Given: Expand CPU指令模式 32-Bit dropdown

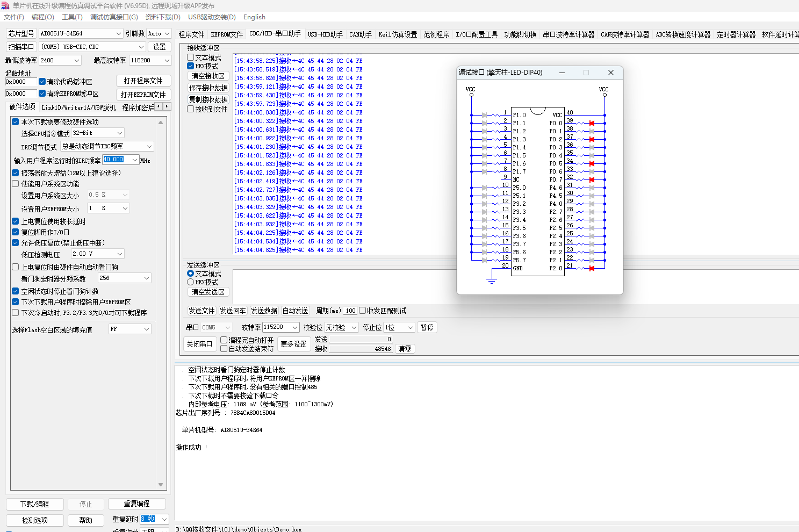Looking at the screenshot, I should click(98, 133).
